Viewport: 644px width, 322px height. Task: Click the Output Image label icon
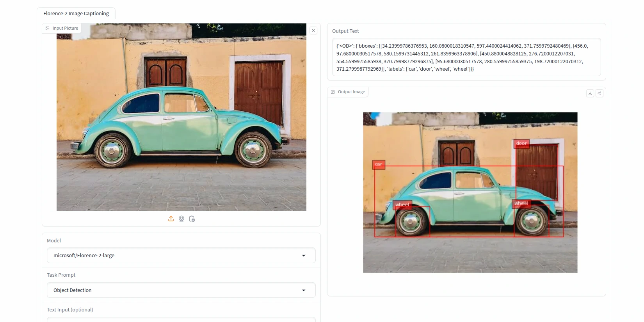tap(333, 92)
